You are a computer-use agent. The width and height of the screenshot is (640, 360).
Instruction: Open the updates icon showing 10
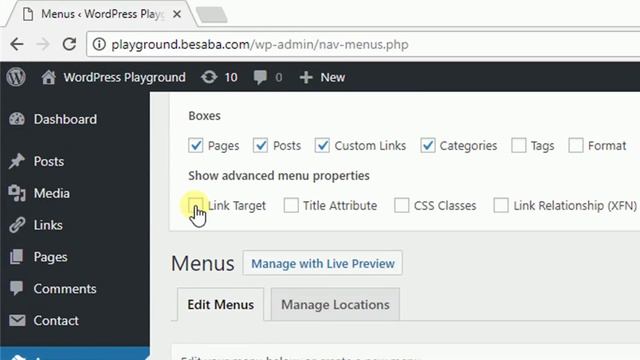coord(209,77)
